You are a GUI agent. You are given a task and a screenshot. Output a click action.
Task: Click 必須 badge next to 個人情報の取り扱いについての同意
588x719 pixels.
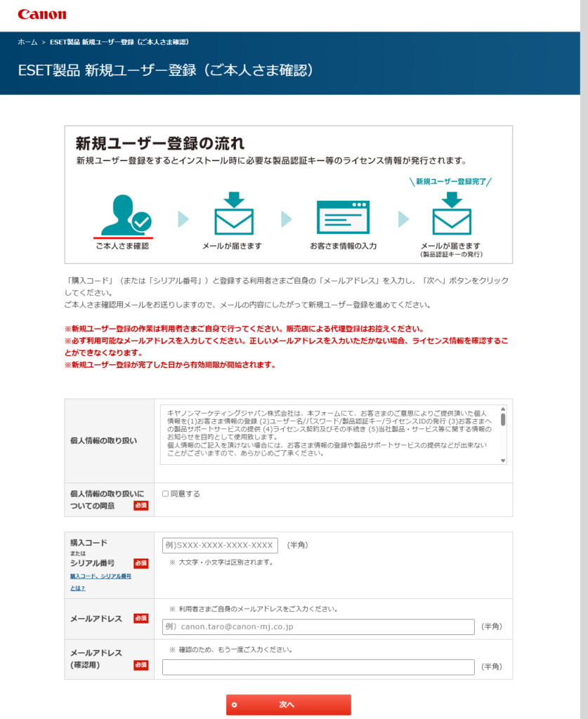(x=141, y=506)
